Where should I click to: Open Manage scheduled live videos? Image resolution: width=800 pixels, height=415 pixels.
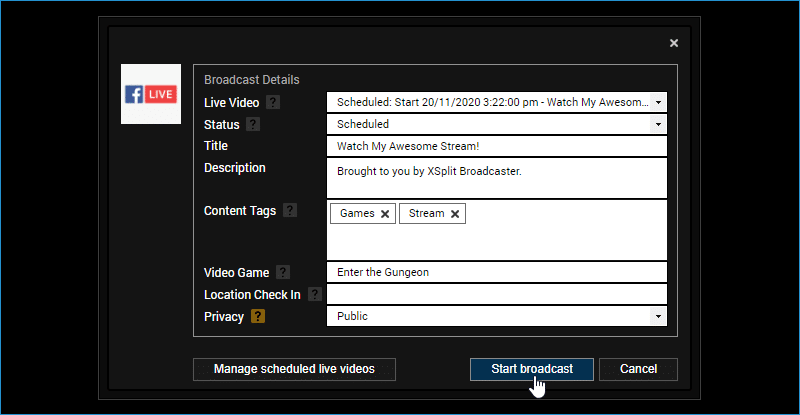click(294, 369)
